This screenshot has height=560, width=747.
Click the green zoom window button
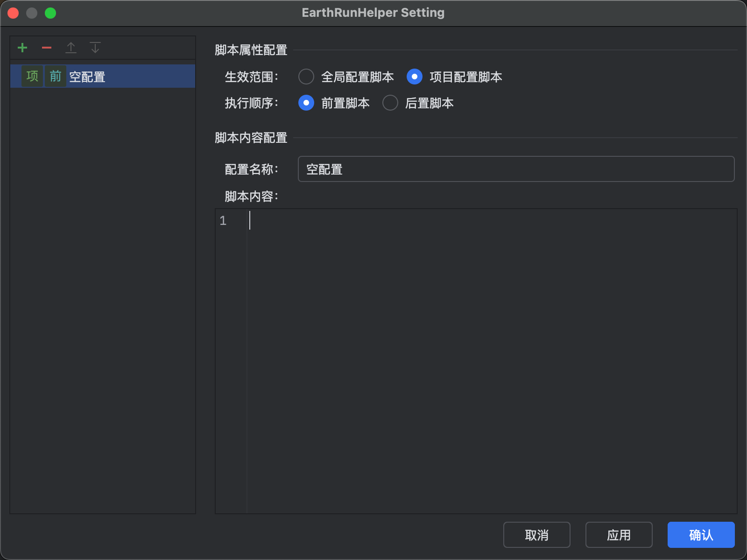tap(50, 13)
